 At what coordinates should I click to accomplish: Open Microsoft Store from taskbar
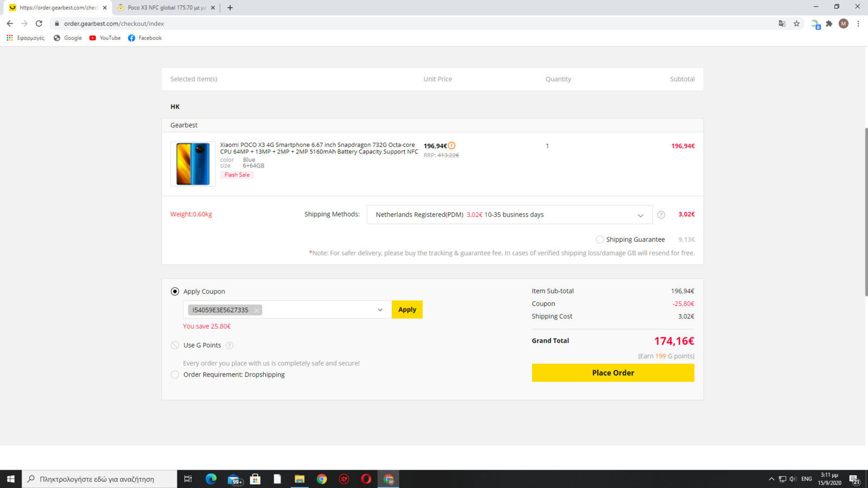(x=256, y=479)
